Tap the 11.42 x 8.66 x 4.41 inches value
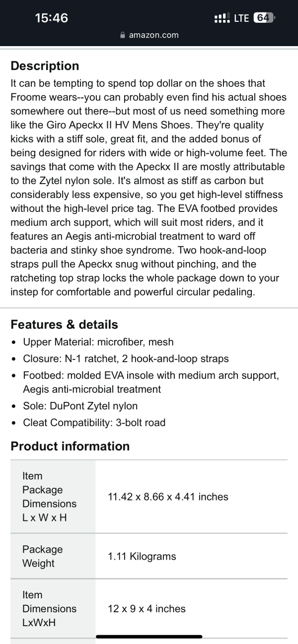The height and width of the screenshot is (644, 298). click(x=168, y=497)
